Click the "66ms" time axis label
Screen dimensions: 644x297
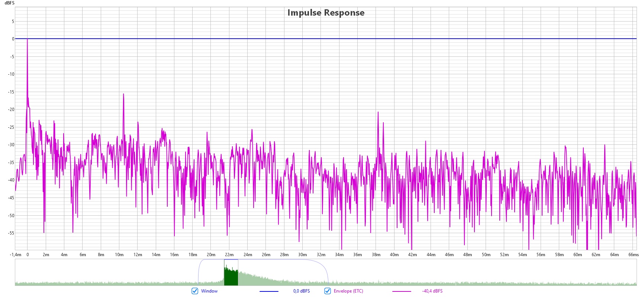(x=634, y=255)
